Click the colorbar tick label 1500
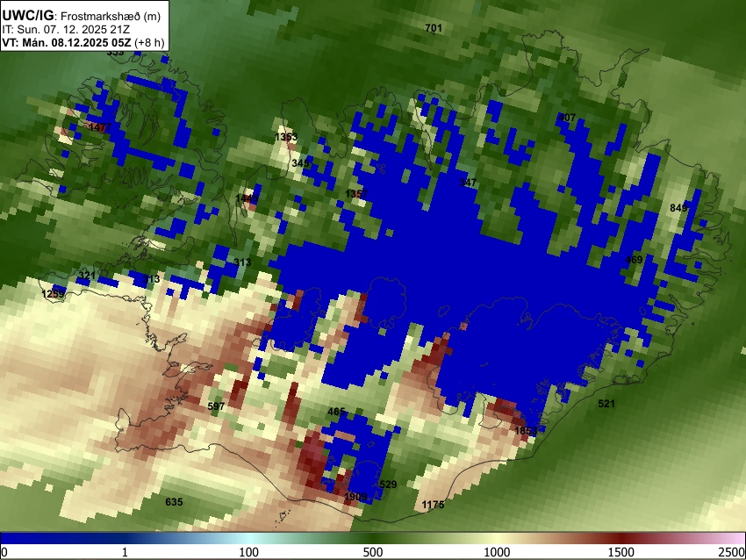This screenshot has width=746, height=560. [x=621, y=552]
